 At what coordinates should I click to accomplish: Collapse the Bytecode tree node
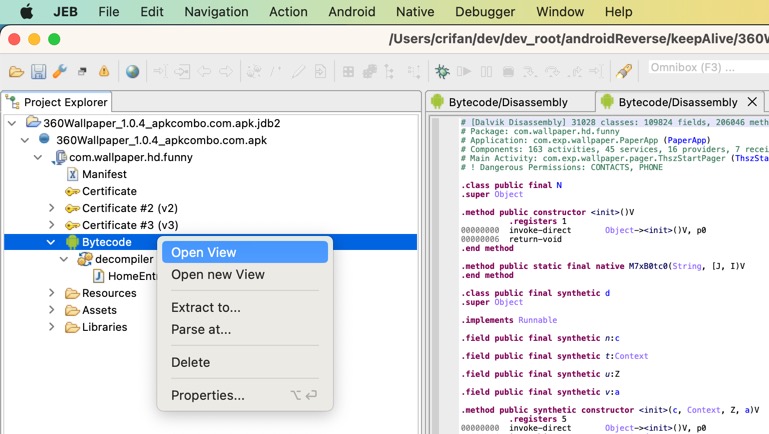click(51, 242)
